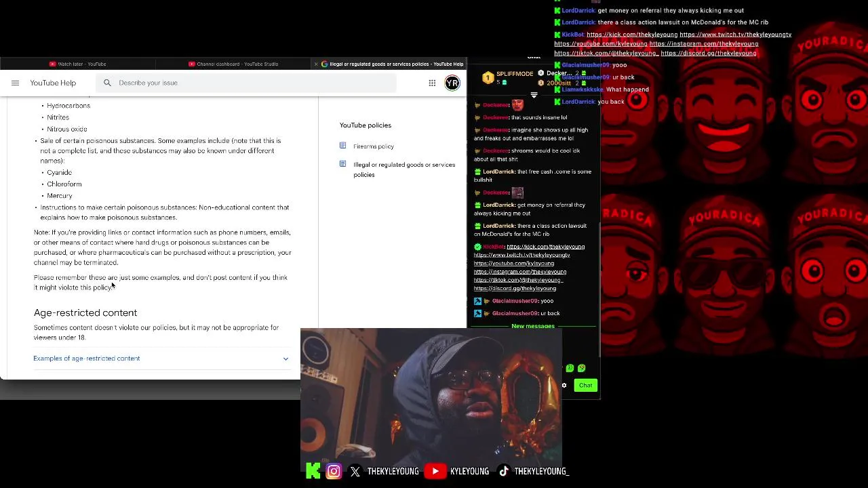This screenshot has width=868, height=488.
Task: Click the emote in Deckeree's top chat message
Action: 517,104
